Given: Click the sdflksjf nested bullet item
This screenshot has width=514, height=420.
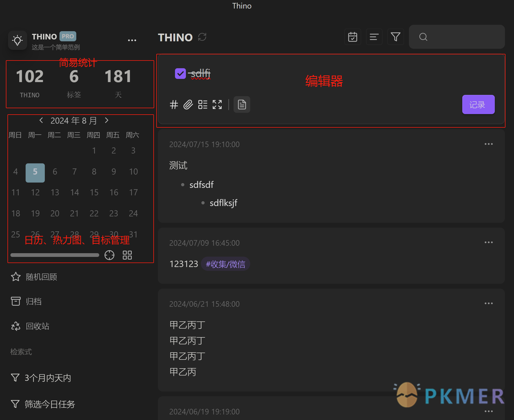Looking at the screenshot, I should [x=223, y=203].
